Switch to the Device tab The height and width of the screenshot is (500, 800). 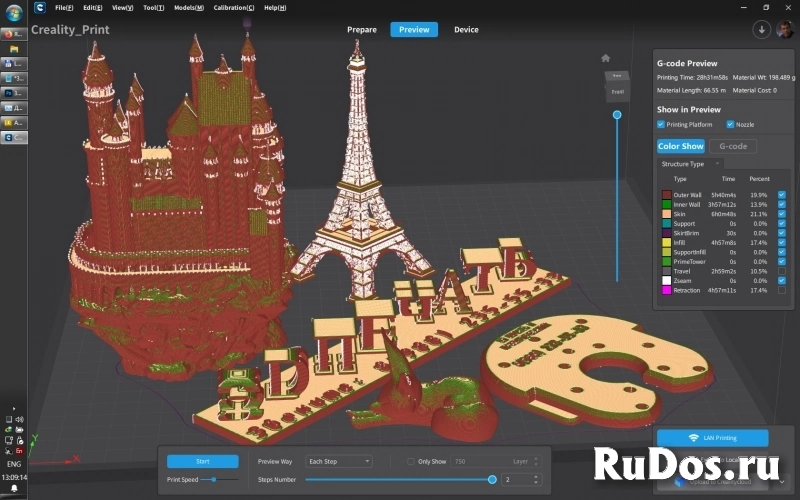coord(466,30)
